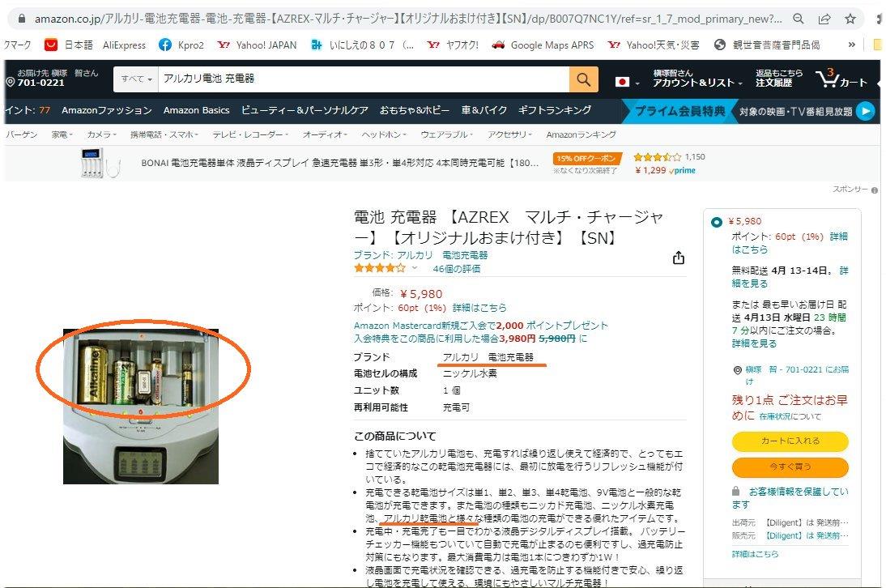Viewport: 886px width, 588px height.
Task: Open the Kpro2 Facebook bookmark
Action: click(181, 45)
